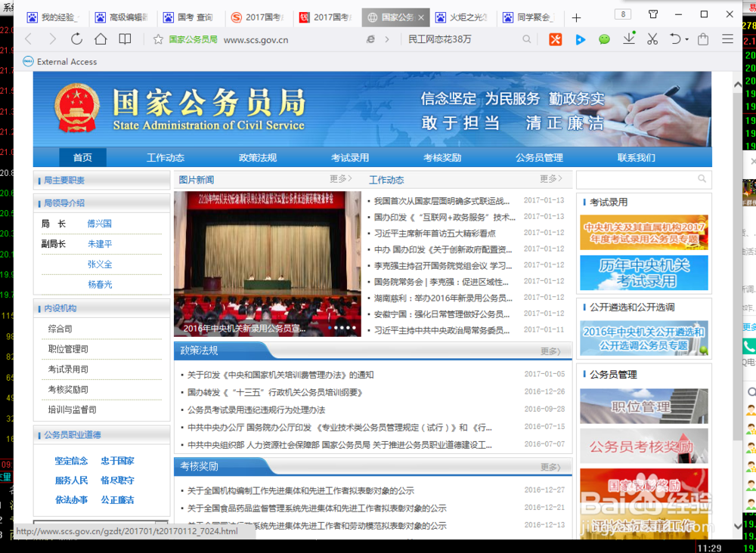756x553 pixels.
Task: Open 培训与监督司 under 内设机构
Action: point(73,410)
